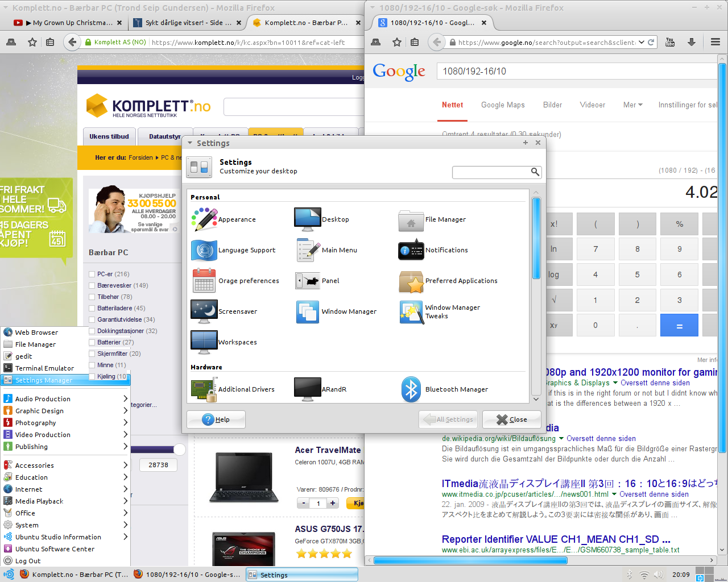Tick the Bærevesker category checkbox

click(92, 285)
